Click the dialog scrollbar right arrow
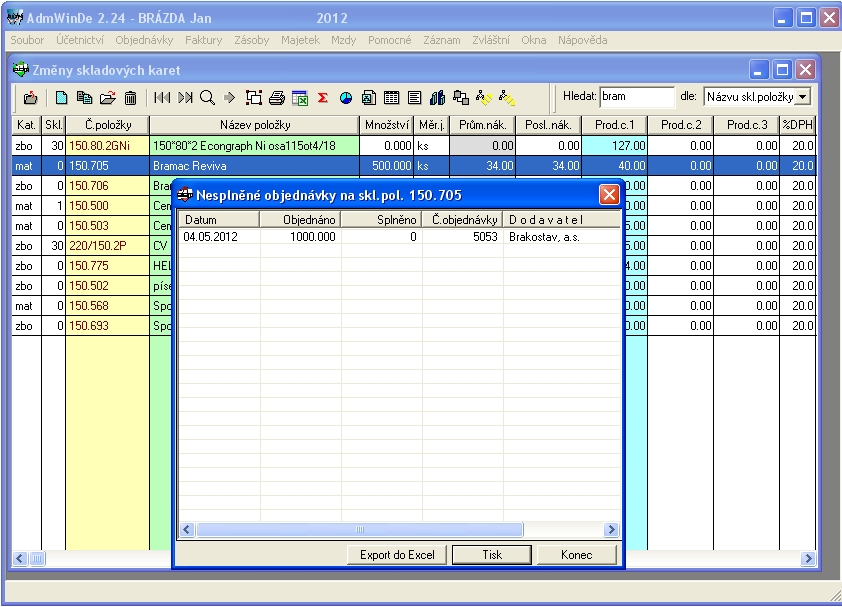The width and height of the screenshot is (842, 607). point(611,530)
